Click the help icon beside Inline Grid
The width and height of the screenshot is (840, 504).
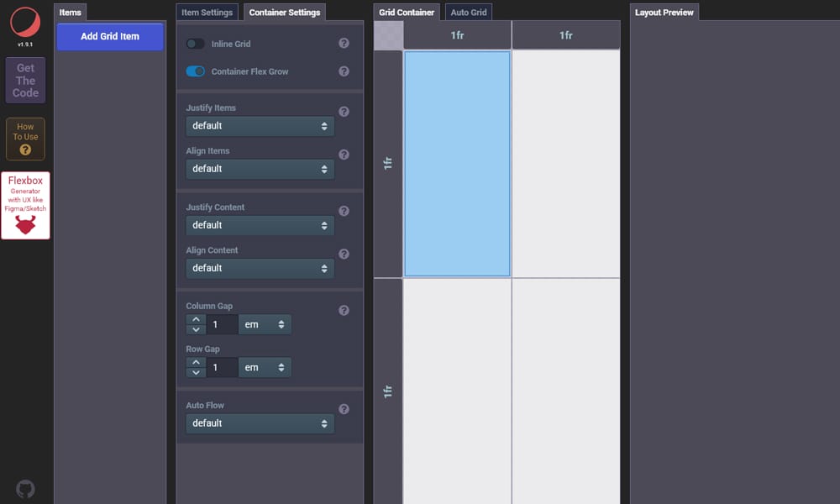click(x=344, y=42)
